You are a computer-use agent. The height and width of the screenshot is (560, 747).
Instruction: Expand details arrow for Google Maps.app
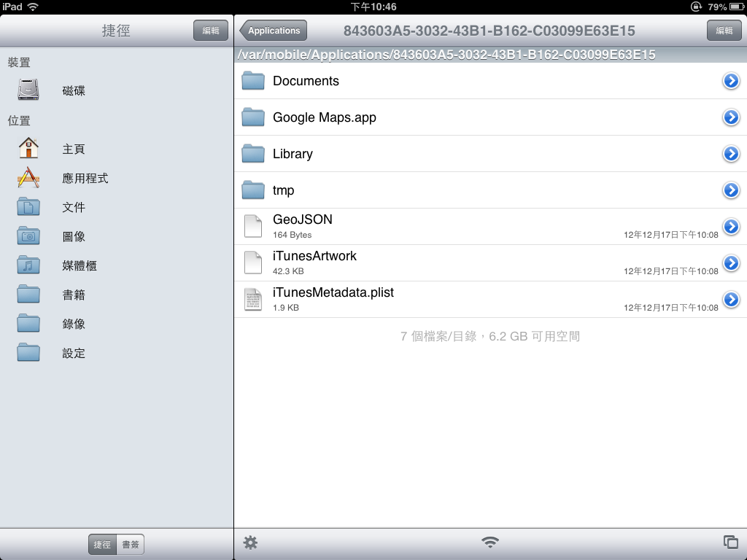coord(731,117)
